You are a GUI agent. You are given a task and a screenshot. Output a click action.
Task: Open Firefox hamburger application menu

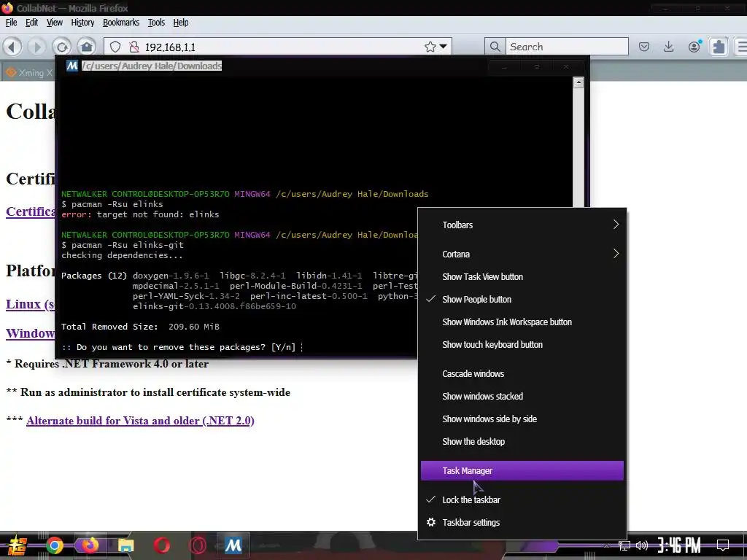click(x=742, y=47)
